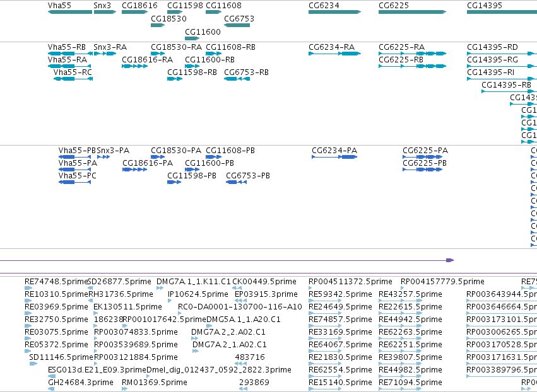Screen dimensions: 537x392
Task: Select EST RM01369.5prime
Action: pos(155,383)
